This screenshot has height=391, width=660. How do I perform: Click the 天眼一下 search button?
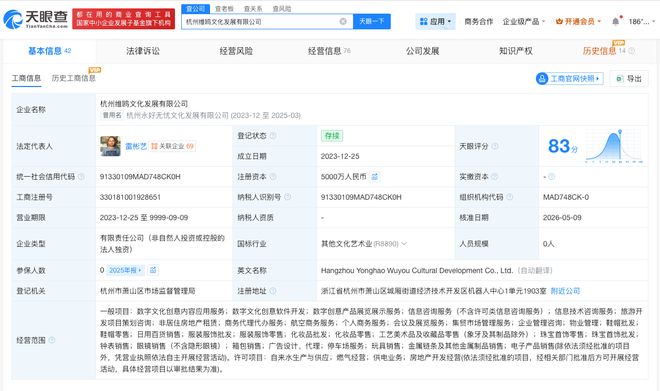372,21
